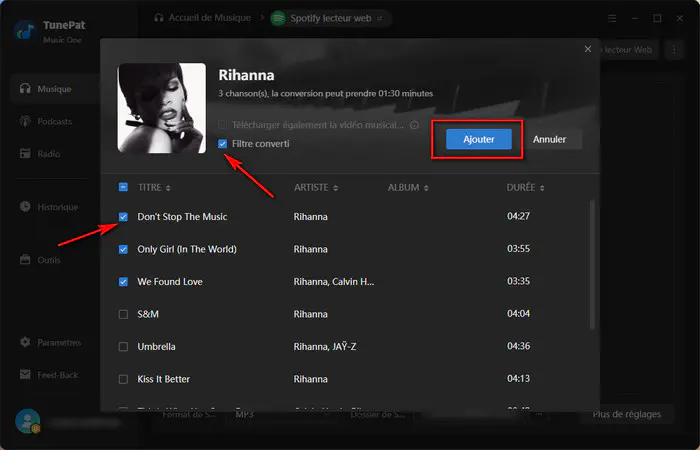The width and height of the screenshot is (700, 450).
Task: Click the Ajouter button
Action: [x=479, y=139]
